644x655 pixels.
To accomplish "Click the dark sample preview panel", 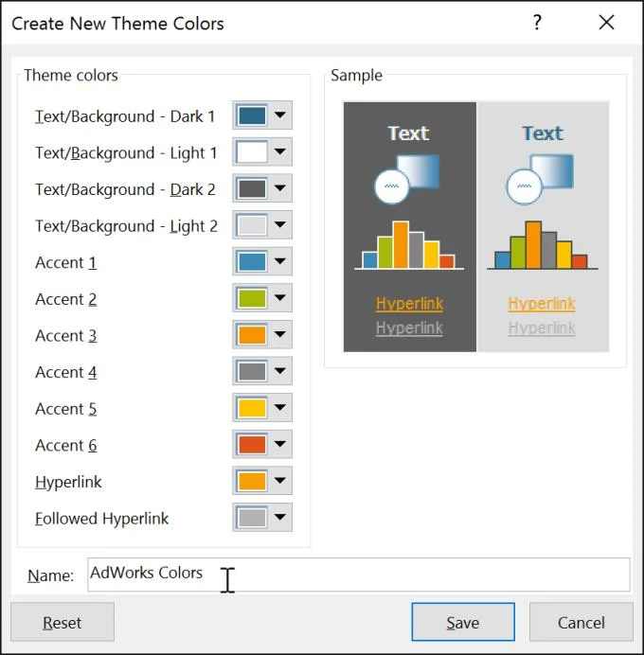I will coord(409,227).
